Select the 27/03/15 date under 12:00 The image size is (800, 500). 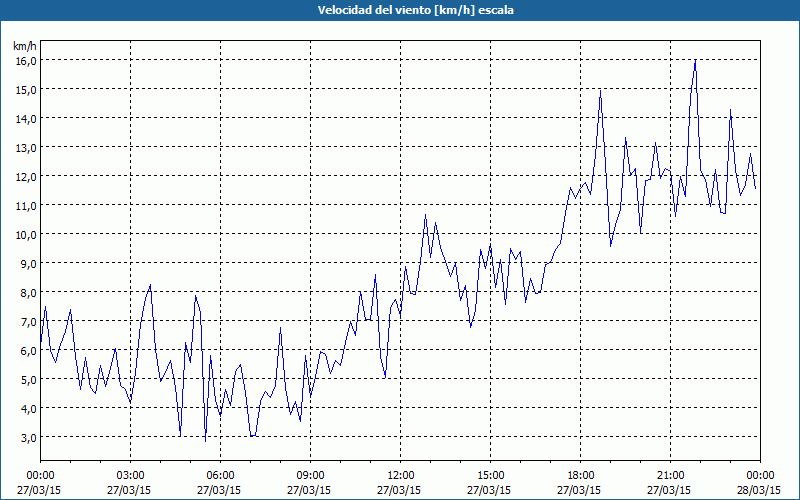[401, 490]
